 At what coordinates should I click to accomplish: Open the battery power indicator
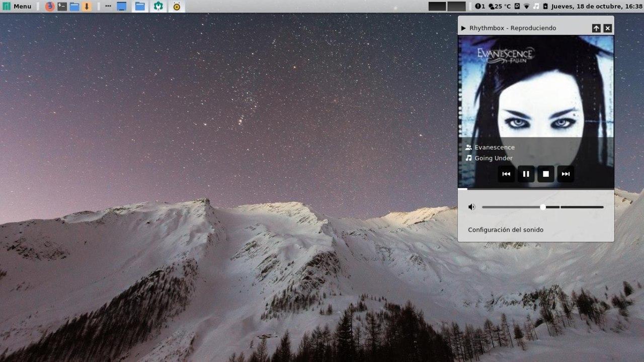(545, 7)
